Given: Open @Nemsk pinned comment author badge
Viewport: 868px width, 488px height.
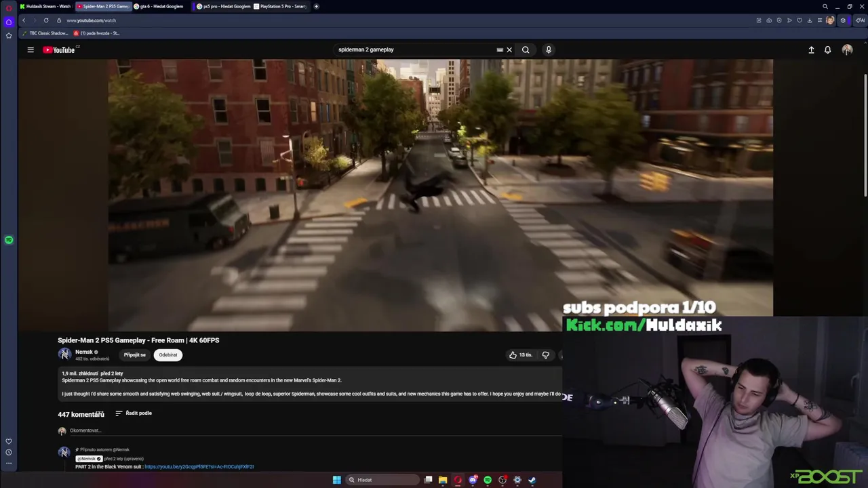Looking at the screenshot, I should click(x=89, y=459).
